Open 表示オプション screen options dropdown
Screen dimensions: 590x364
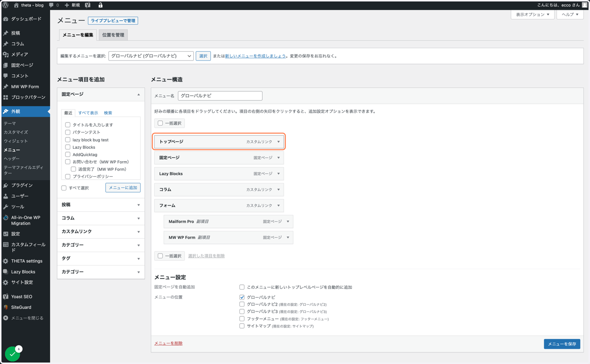coord(532,15)
